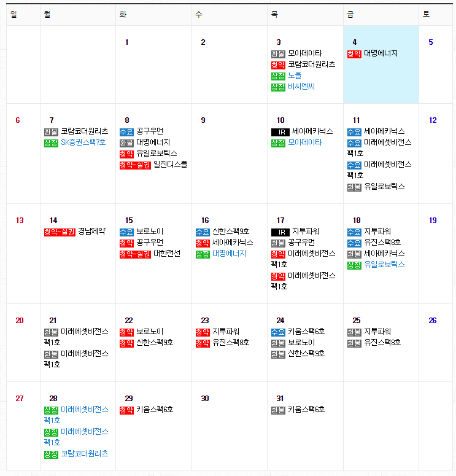Open the 노을 listing link
Image resolution: width=456 pixels, height=476 pixels.
[295, 76]
